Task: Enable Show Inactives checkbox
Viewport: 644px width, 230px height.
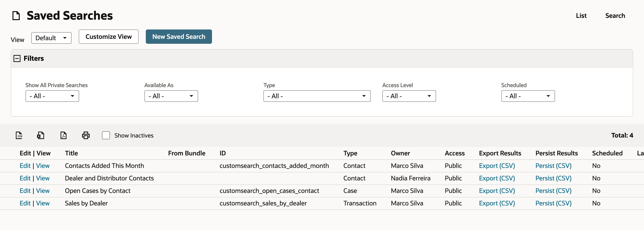Action: tap(106, 135)
